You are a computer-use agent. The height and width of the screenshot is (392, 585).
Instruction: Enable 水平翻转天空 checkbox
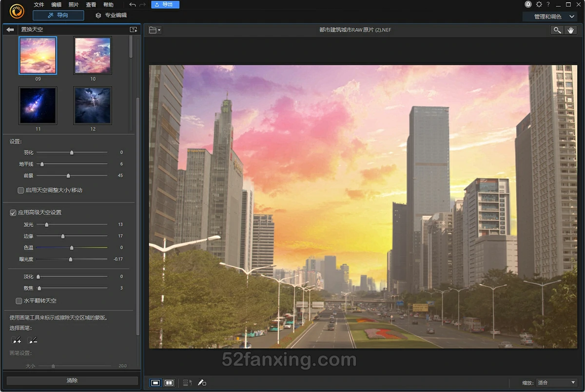[19, 301]
